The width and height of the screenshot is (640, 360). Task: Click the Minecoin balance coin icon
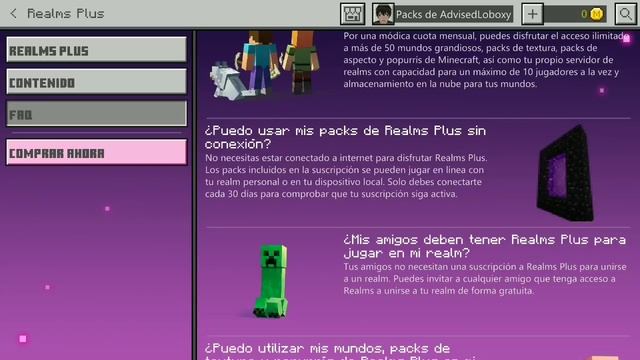pyautogui.click(x=596, y=14)
